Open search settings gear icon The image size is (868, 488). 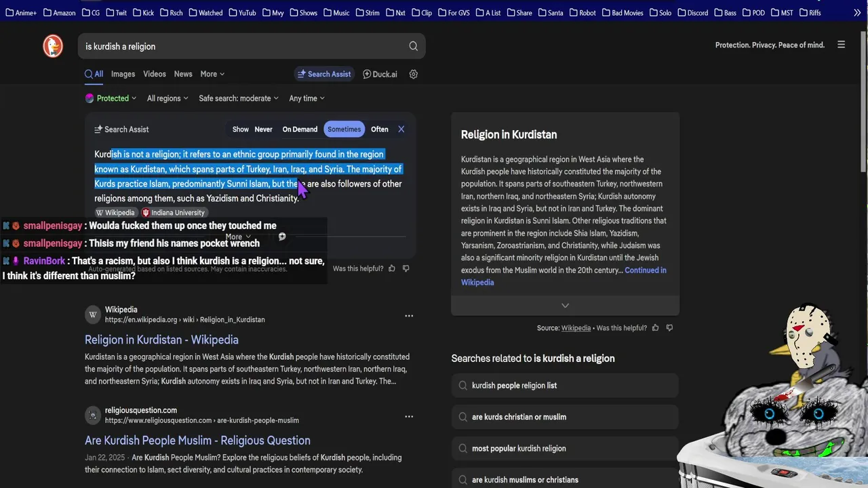pyautogui.click(x=414, y=74)
